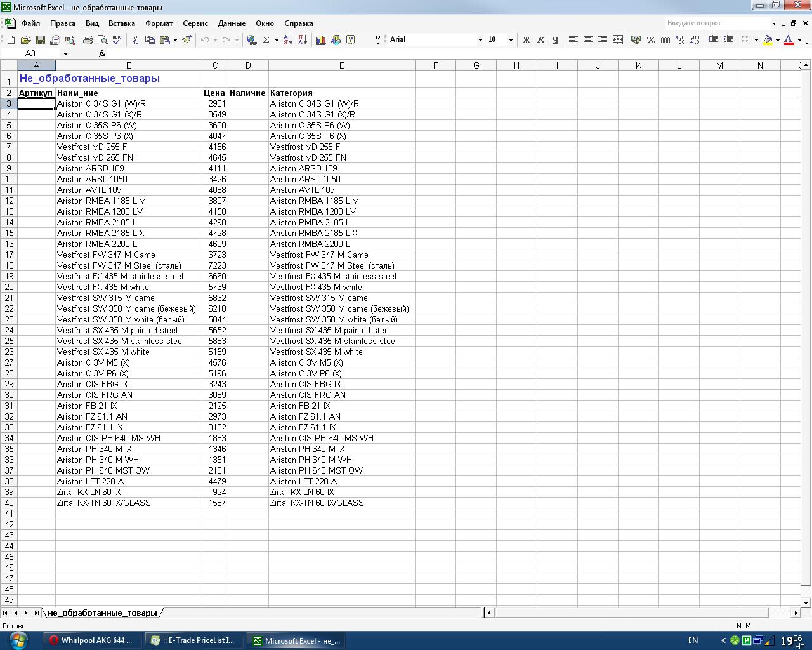Viewport: 812px width, 650px height.
Task: Open font size dropdown
Action: (511, 40)
